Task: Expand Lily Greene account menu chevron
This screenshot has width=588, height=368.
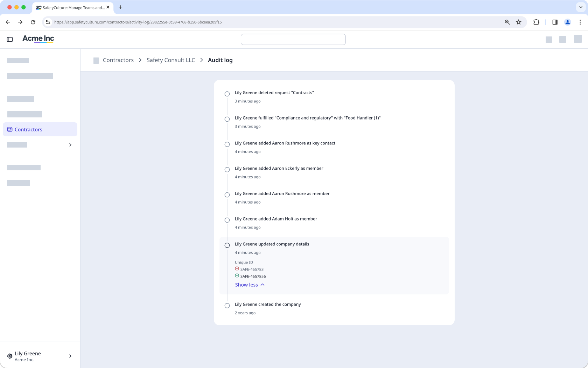Action: (70, 356)
